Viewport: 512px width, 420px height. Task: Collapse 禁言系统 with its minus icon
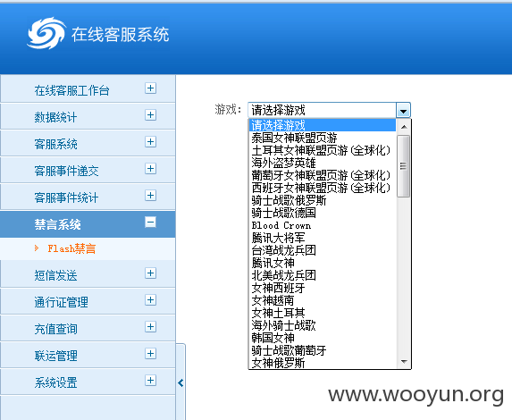click(x=150, y=223)
